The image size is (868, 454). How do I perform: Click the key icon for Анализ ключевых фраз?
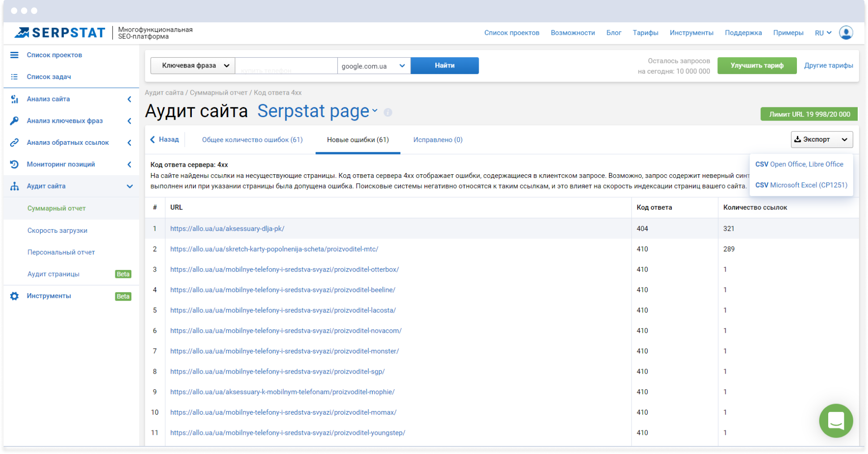point(14,121)
